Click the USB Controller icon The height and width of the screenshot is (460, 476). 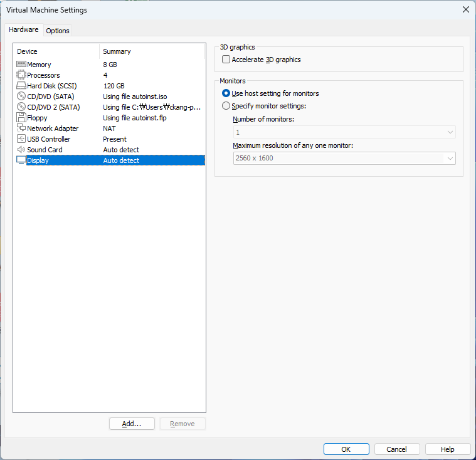(x=21, y=139)
